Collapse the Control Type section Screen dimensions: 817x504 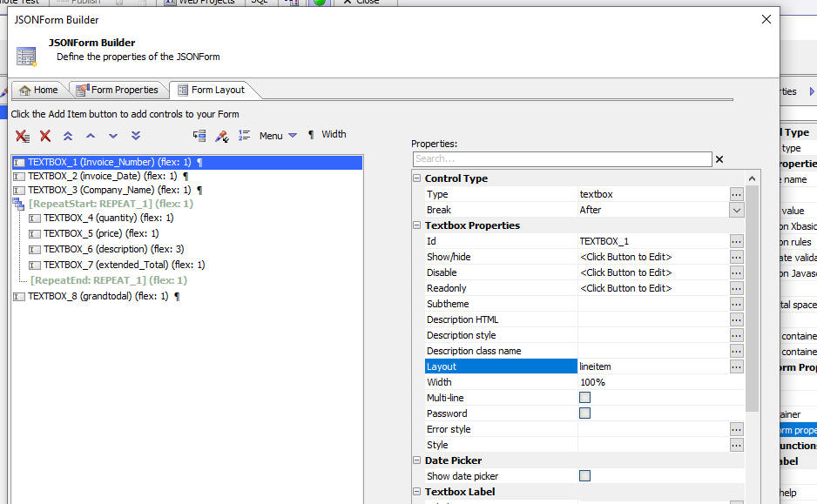coord(417,178)
